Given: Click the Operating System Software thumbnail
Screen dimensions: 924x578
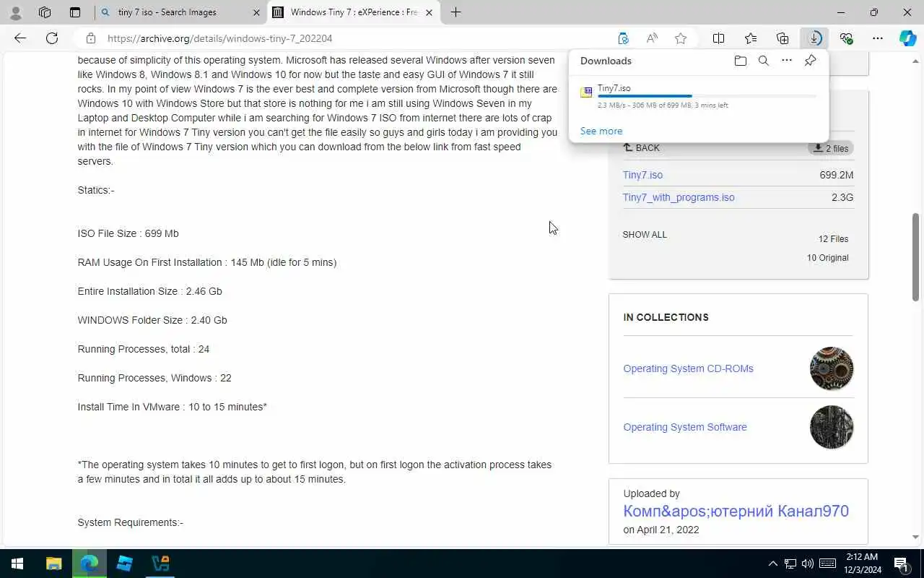Looking at the screenshot, I should [832, 427].
